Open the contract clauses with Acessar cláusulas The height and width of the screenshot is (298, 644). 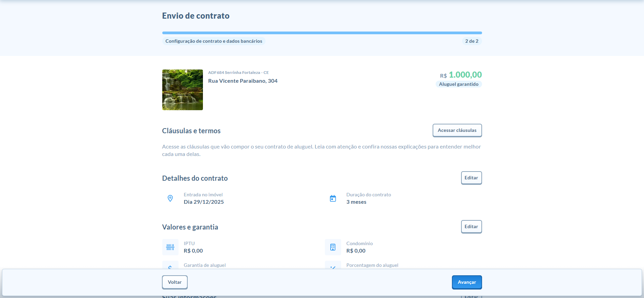pos(457,131)
